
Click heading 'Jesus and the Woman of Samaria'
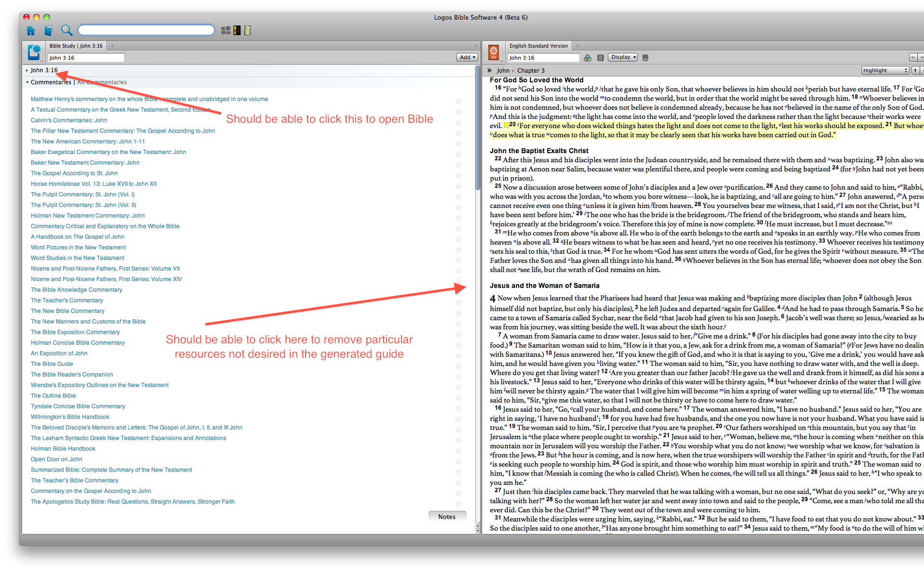pyautogui.click(x=544, y=286)
